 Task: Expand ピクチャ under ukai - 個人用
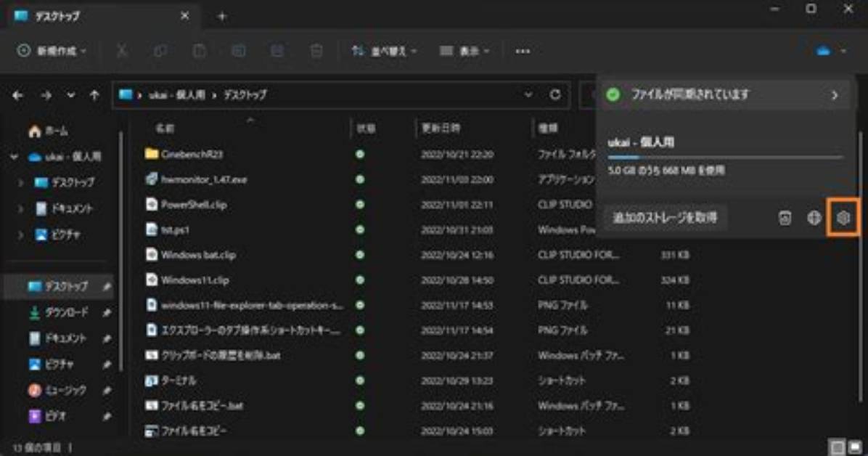tap(20, 235)
